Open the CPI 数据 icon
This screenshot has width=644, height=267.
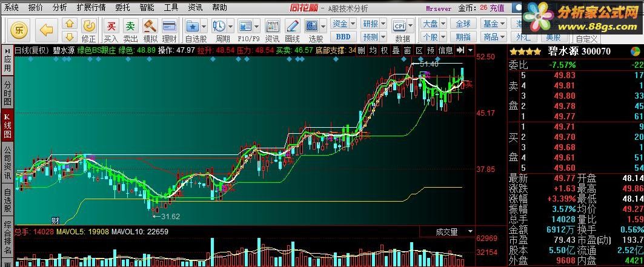tap(399, 26)
